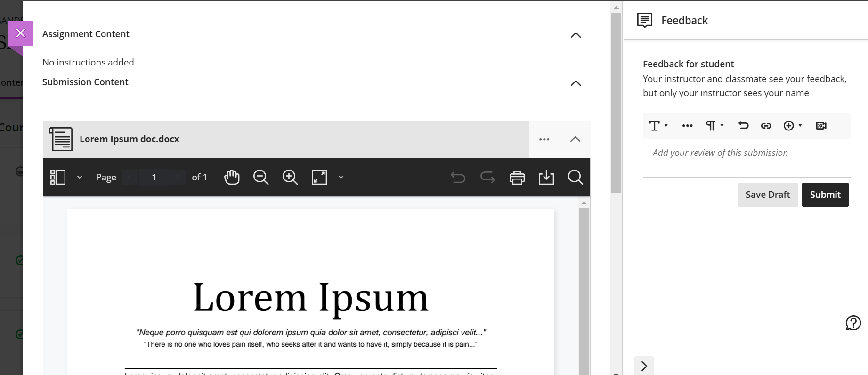Insert a link in feedback editor
This screenshot has height=375, width=868.
(x=766, y=126)
